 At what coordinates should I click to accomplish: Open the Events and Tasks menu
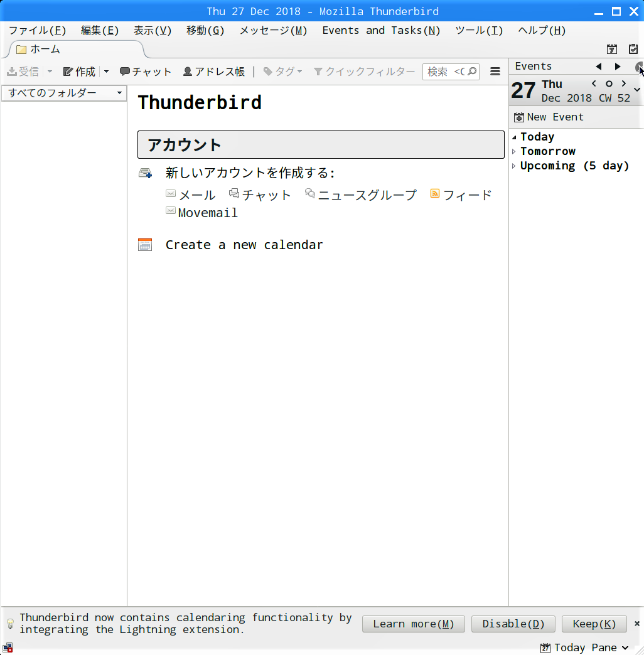point(381,31)
